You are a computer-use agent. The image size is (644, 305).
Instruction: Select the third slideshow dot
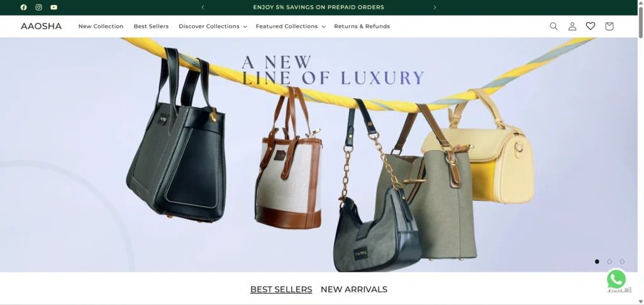tap(622, 262)
